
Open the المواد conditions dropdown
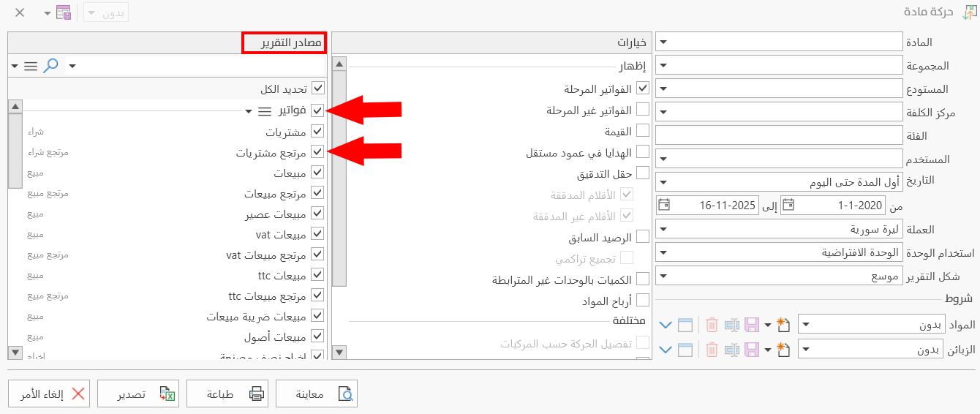[805, 325]
